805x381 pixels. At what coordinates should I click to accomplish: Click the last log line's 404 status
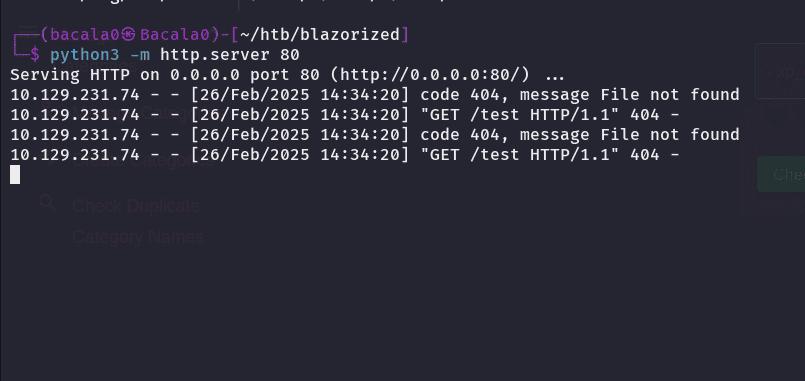point(644,155)
